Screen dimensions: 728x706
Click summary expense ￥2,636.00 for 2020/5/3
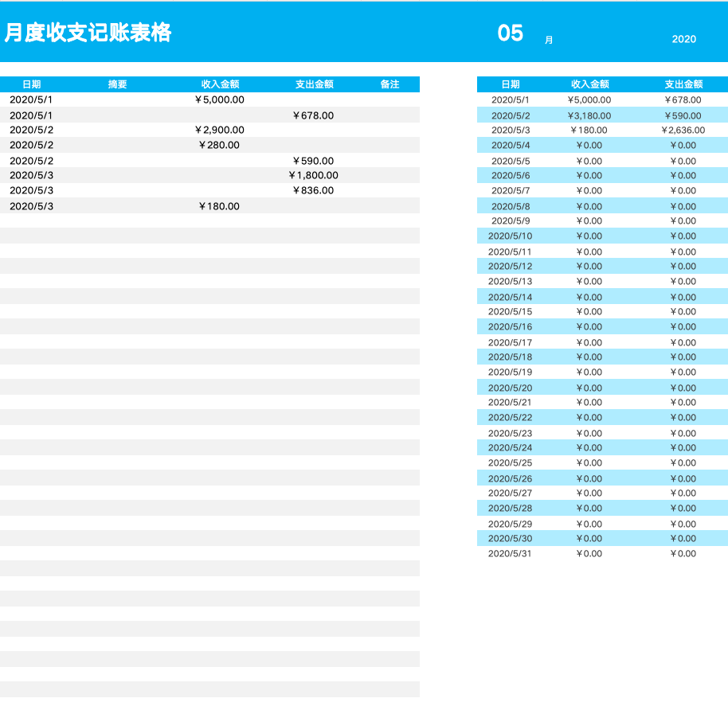pos(683,131)
